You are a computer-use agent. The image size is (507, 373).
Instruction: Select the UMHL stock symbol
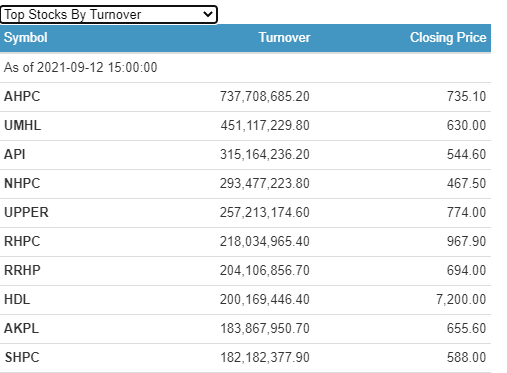22,125
